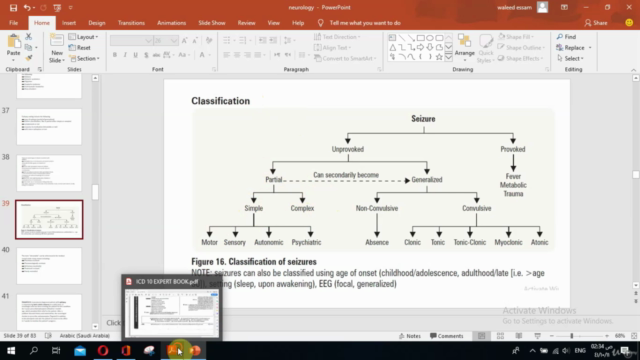This screenshot has width=640, height=360.
Task: Open the Layout dropdown
Action: pyautogui.click(x=83, y=37)
